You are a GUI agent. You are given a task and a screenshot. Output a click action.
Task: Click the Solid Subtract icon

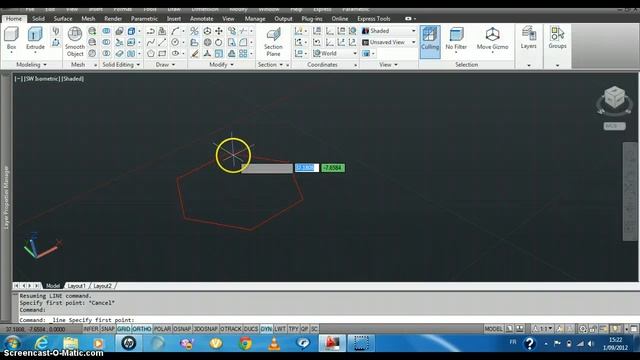point(106,42)
